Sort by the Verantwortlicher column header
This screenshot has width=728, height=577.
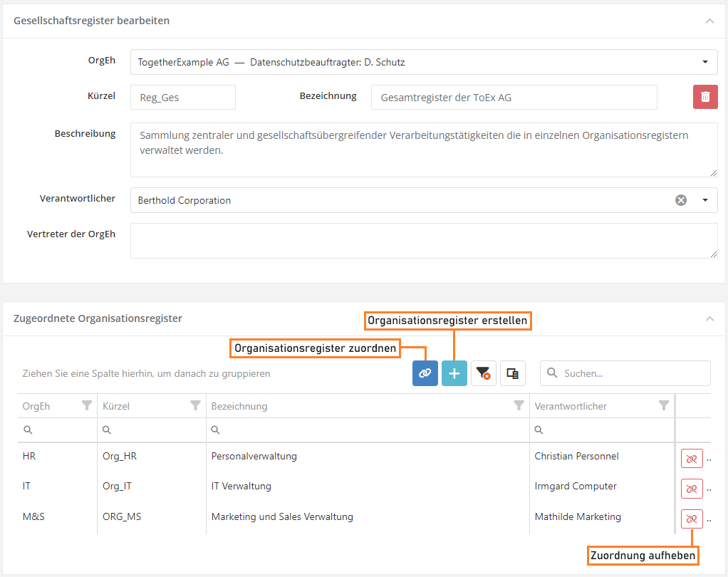571,406
